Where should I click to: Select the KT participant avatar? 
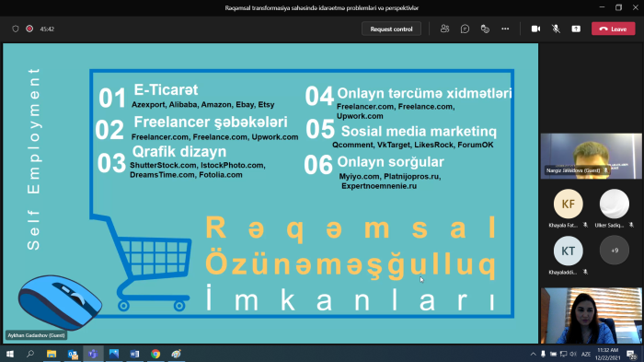pyautogui.click(x=568, y=251)
